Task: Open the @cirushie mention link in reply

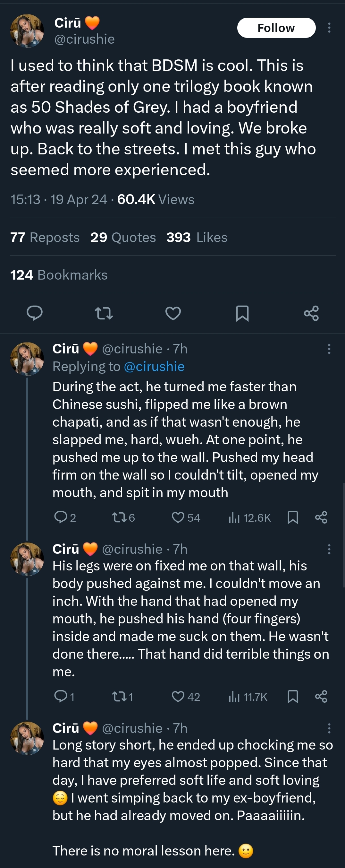Action: [154, 366]
